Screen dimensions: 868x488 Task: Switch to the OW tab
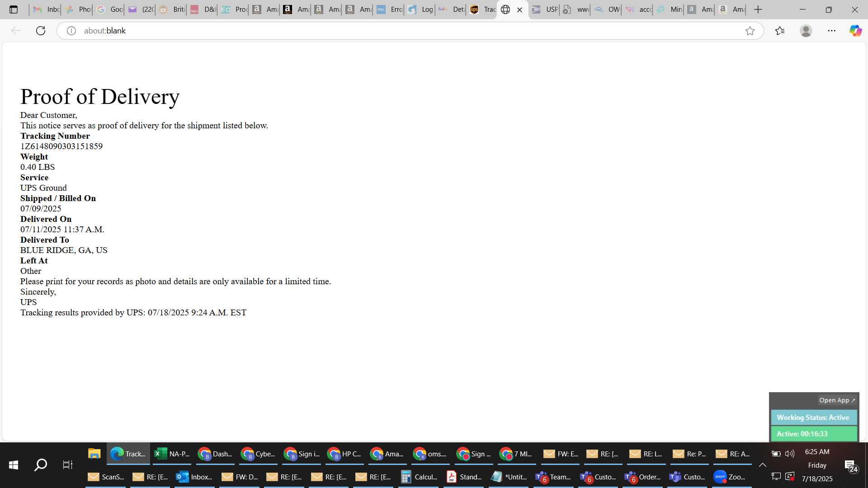607,9
